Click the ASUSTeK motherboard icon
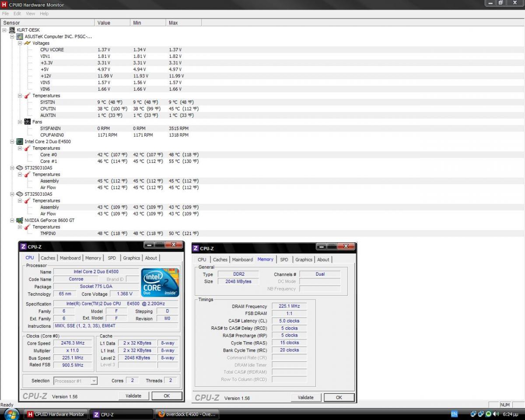This screenshot has height=420, width=525. point(20,36)
